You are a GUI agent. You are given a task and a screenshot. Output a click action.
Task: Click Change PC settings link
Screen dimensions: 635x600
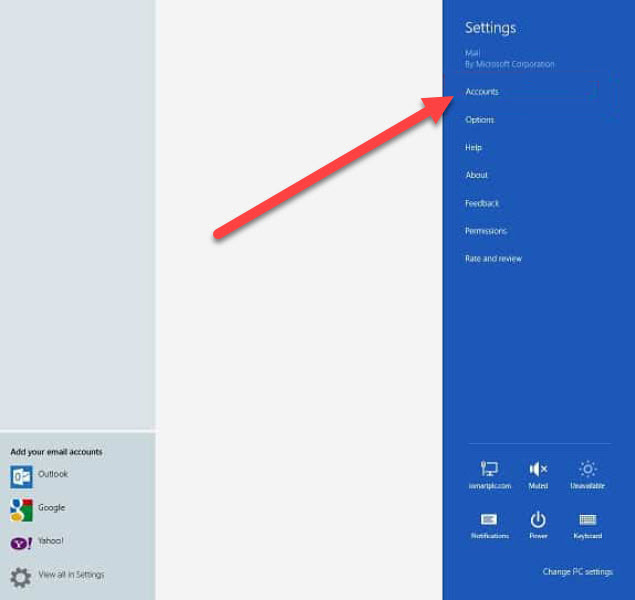pyautogui.click(x=577, y=572)
